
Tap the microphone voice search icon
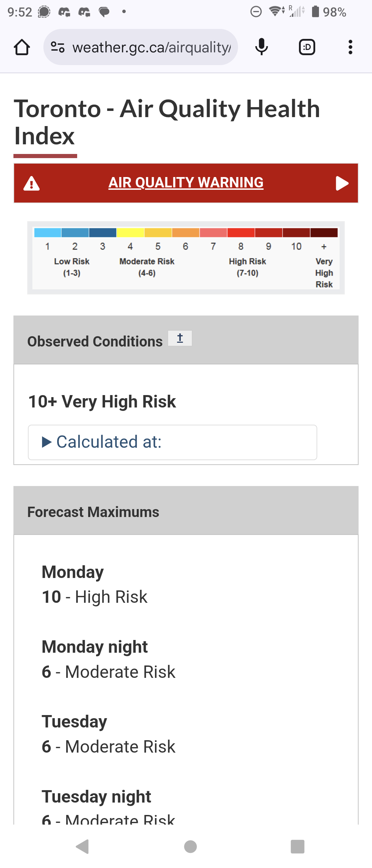pyautogui.click(x=262, y=47)
